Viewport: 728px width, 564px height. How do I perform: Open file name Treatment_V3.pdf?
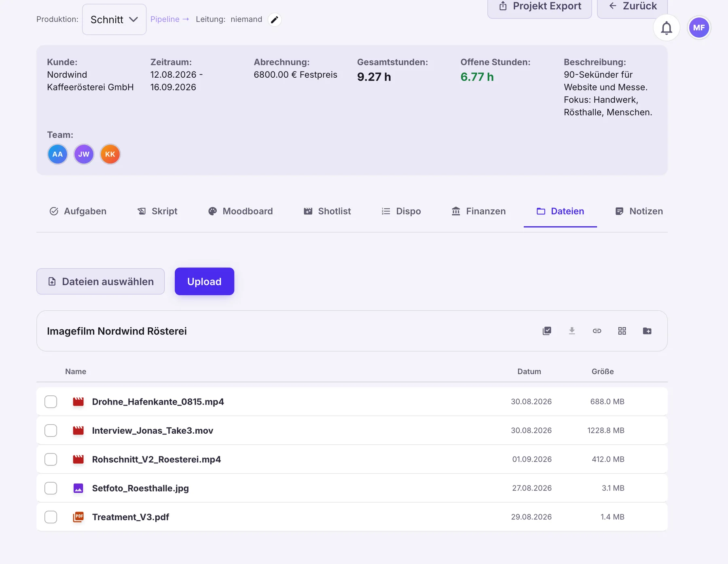point(131,517)
